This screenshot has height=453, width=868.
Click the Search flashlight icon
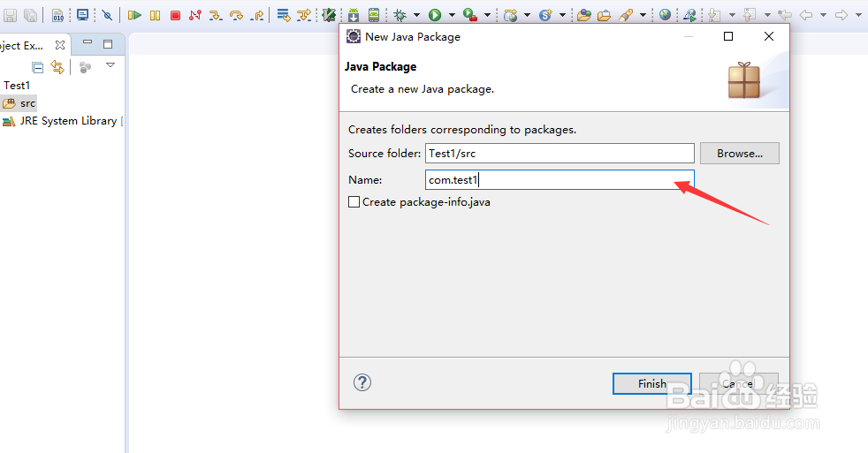click(626, 15)
